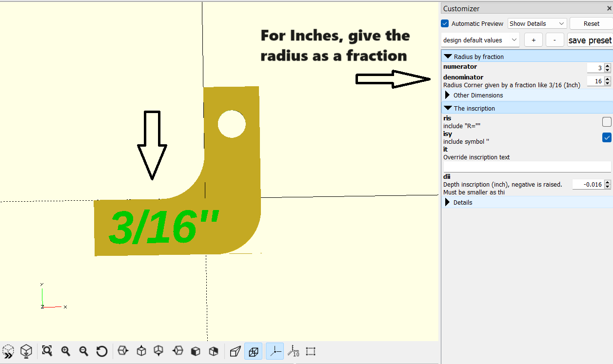This screenshot has width=613, height=364.
Task: Open the Show Details dropdown
Action: (536, 23)
